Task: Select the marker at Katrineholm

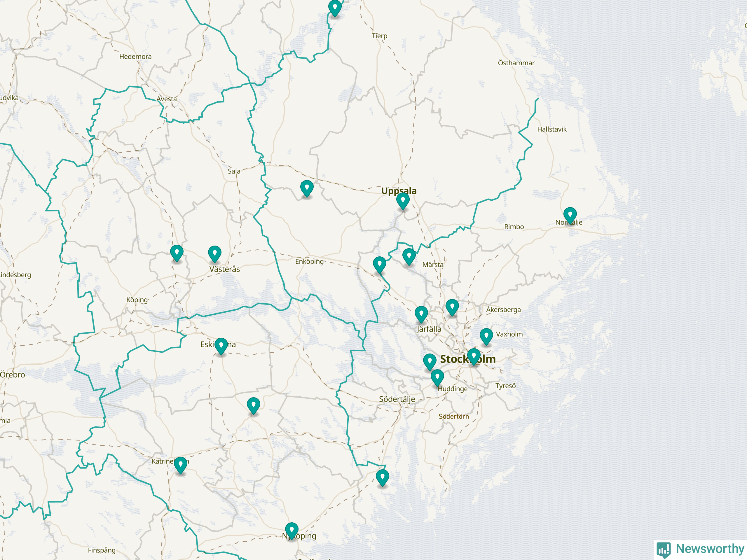Action: pos(180,464)
